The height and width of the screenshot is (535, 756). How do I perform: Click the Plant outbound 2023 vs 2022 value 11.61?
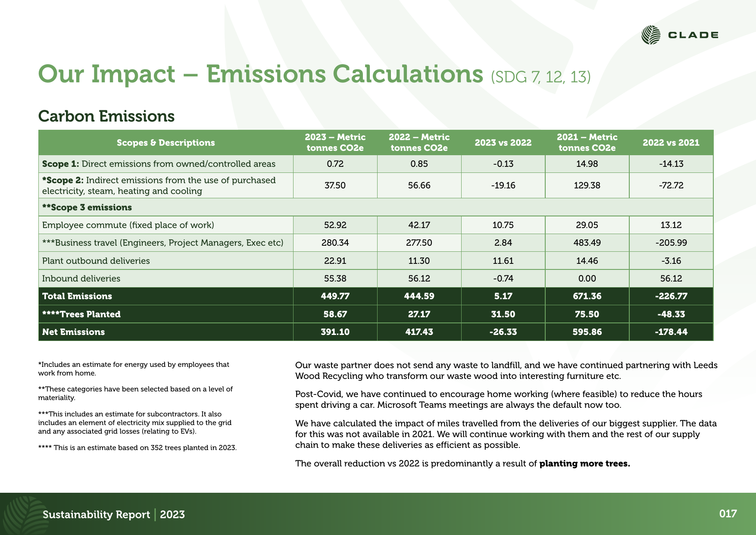[x=503, y=261]
